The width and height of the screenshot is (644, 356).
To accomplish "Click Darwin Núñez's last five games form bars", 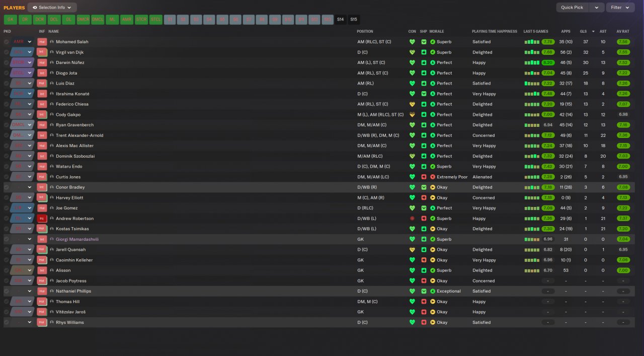I will [x=531, y=63].
